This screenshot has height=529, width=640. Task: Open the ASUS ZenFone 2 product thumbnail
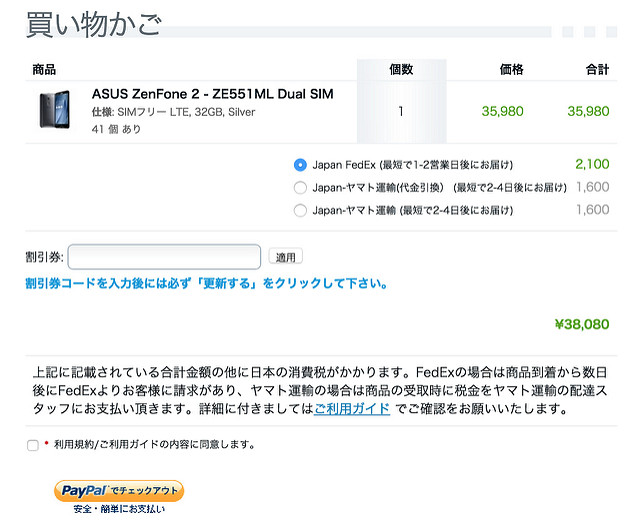54,110
